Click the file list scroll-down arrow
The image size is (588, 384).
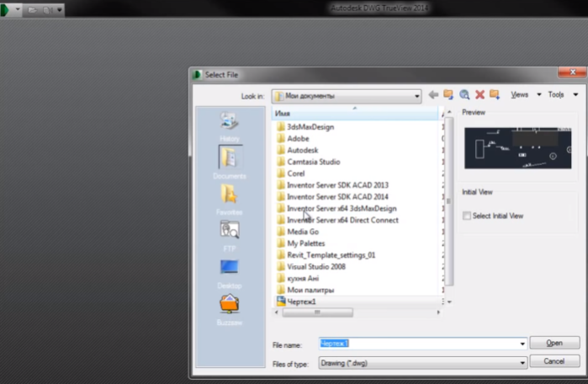click(x=449, y=301)
